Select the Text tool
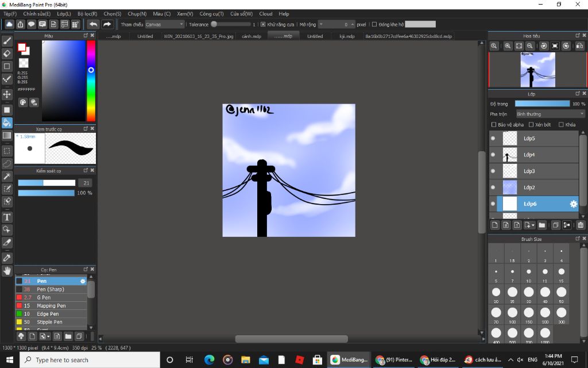This screenshot has width=588, height=368. pos(7,217)
